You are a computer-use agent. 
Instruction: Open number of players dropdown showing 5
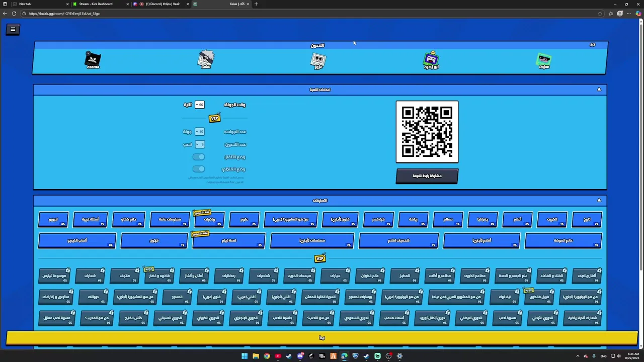(199, 144)
